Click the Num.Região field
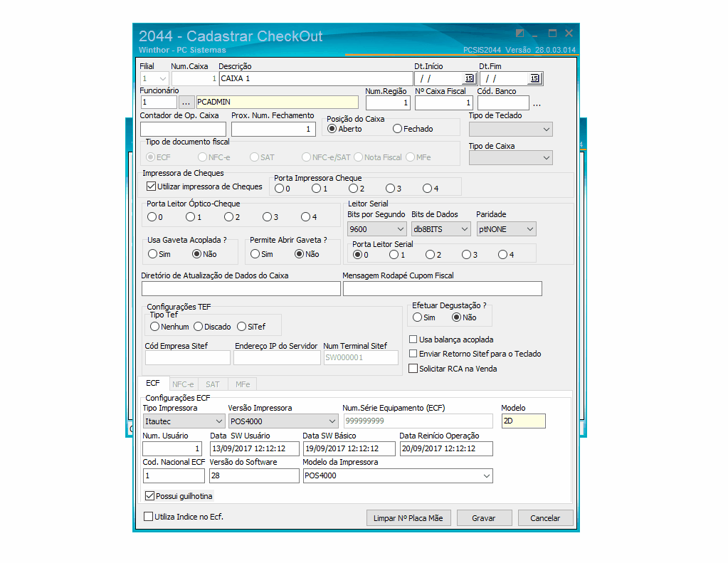This screenshot has width=728, height=563. pyautogui.click(x=388, y=102)
